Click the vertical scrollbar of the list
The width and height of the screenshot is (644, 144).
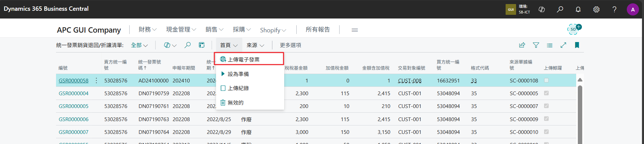pyautogui.click(x=580, y=114)
